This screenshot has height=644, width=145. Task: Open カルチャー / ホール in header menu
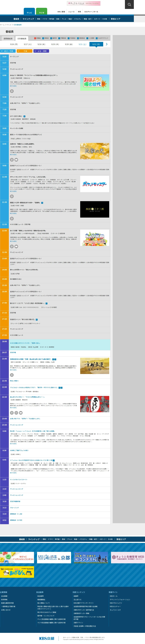(x=91, y=12)
